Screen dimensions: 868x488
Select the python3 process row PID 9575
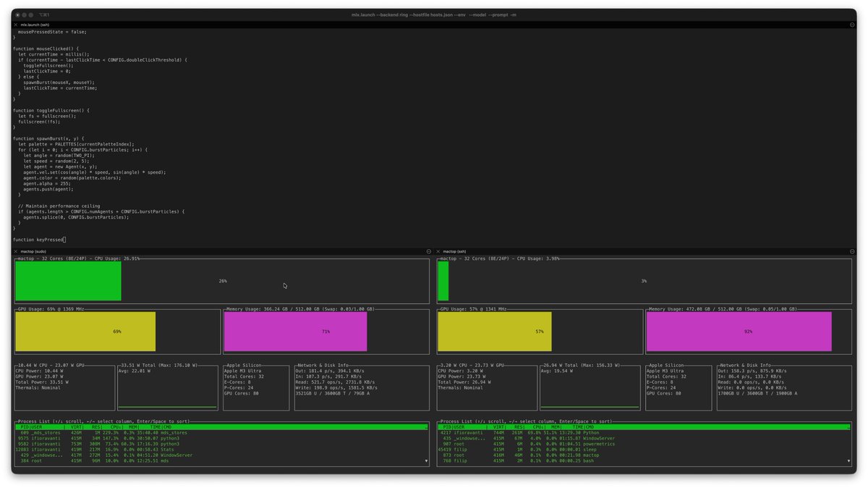pyautogui.click(x=220, y=438)
